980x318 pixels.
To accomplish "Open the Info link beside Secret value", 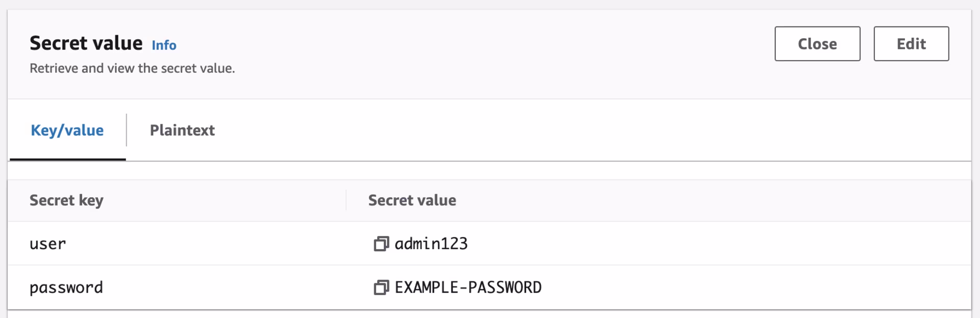I will 164,45.
